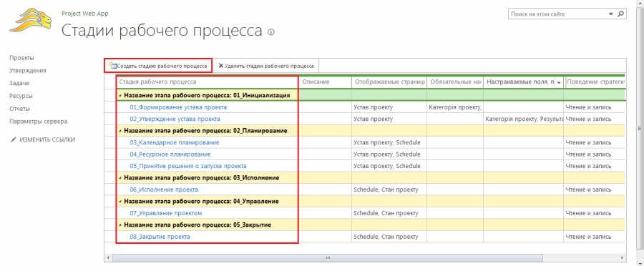Focus the site search input field

558,14
